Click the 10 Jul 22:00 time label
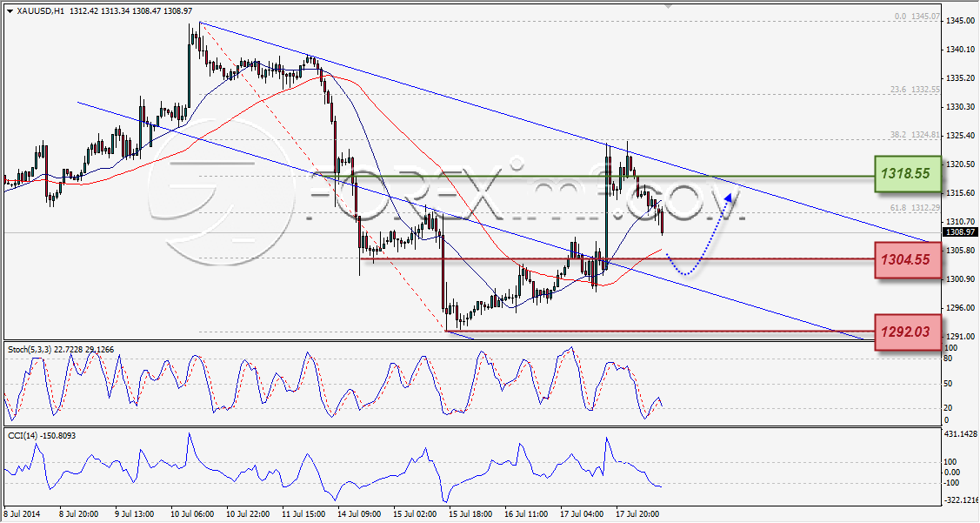The image size is (980, 523). 248,514
